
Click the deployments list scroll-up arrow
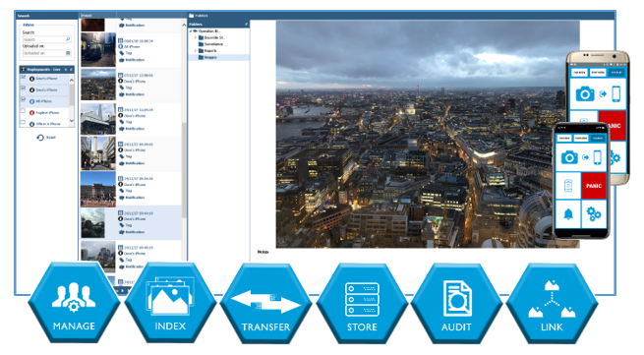click(72, 80)
